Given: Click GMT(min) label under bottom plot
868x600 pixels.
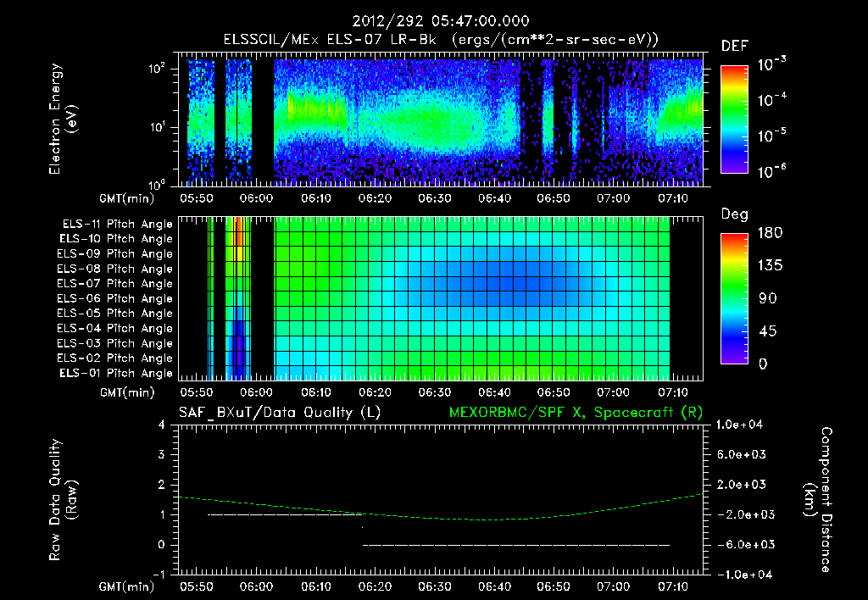Looking at the screenshot, I should [x=127, y=586].
